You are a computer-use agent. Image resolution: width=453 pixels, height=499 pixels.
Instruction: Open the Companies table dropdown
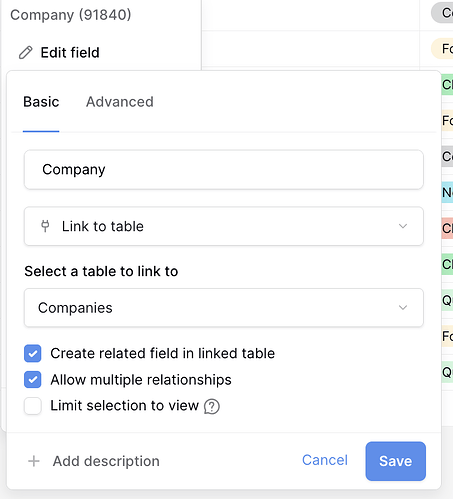tap(224, 308)
